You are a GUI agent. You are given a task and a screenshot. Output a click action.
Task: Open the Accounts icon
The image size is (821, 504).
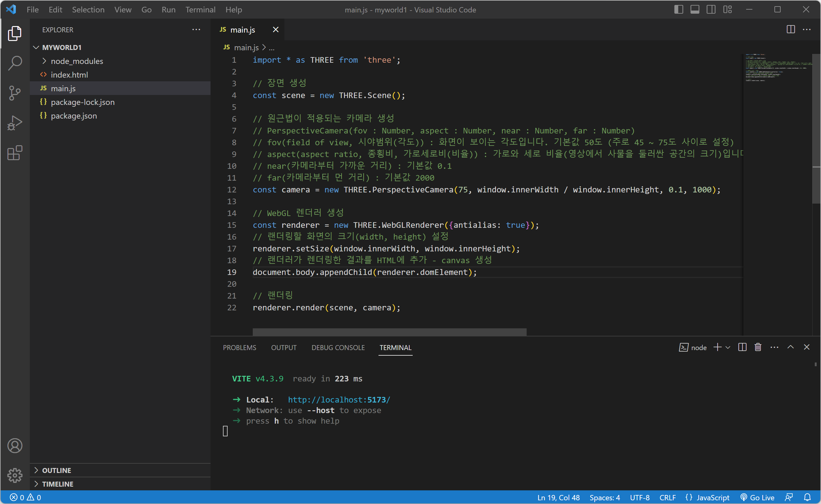point(15,445)
